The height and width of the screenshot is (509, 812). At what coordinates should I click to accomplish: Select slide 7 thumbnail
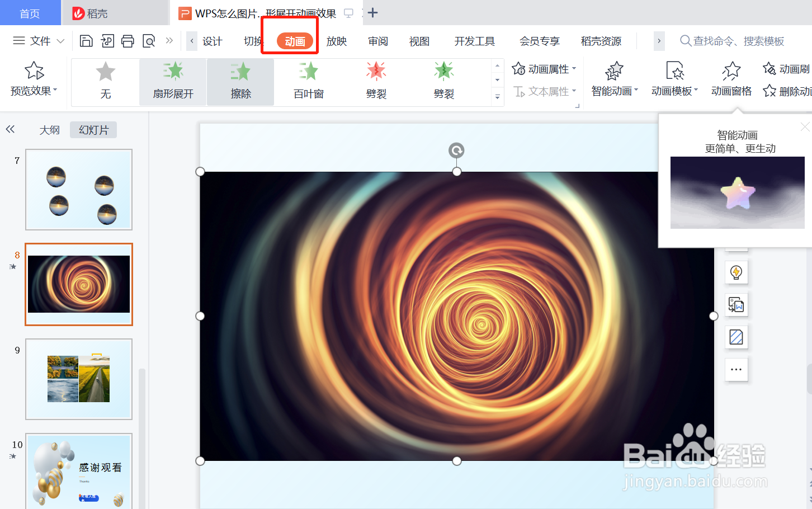tap(79, 190)
